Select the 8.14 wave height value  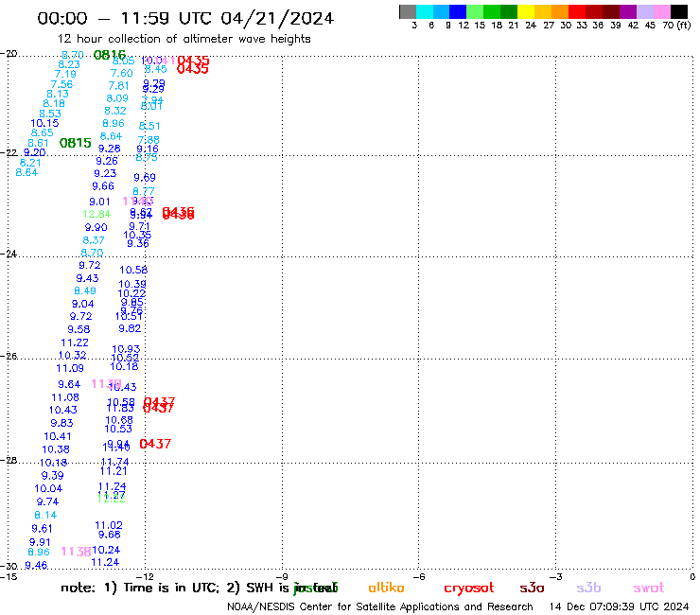46,516
